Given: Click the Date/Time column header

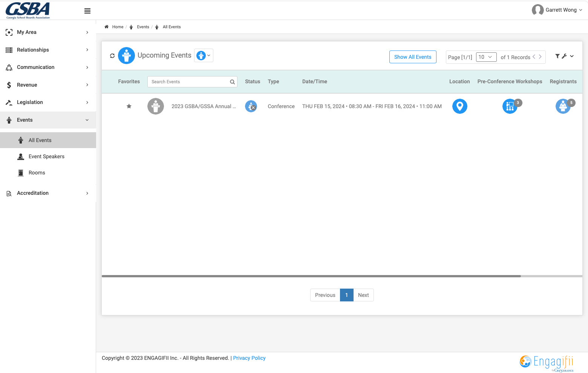Looking at the screenshot, I should coord(315,81).
